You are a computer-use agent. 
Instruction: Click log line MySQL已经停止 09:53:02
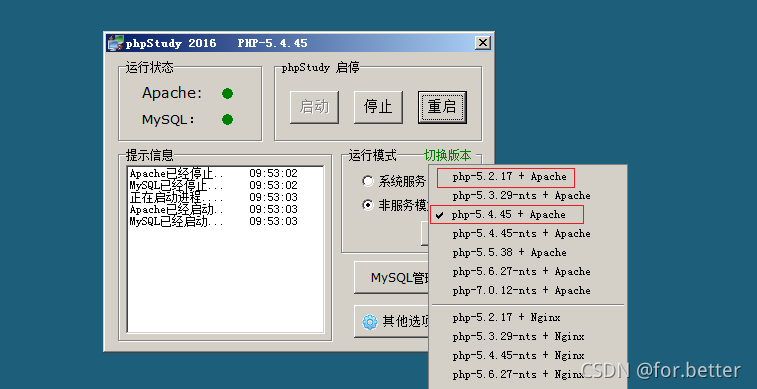tap(213, 185)
